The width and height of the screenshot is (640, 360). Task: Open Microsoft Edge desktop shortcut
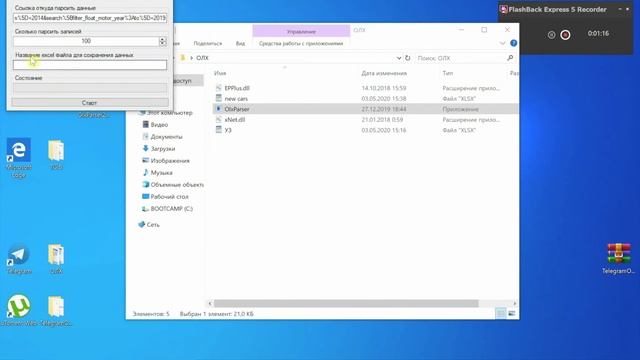18,157
